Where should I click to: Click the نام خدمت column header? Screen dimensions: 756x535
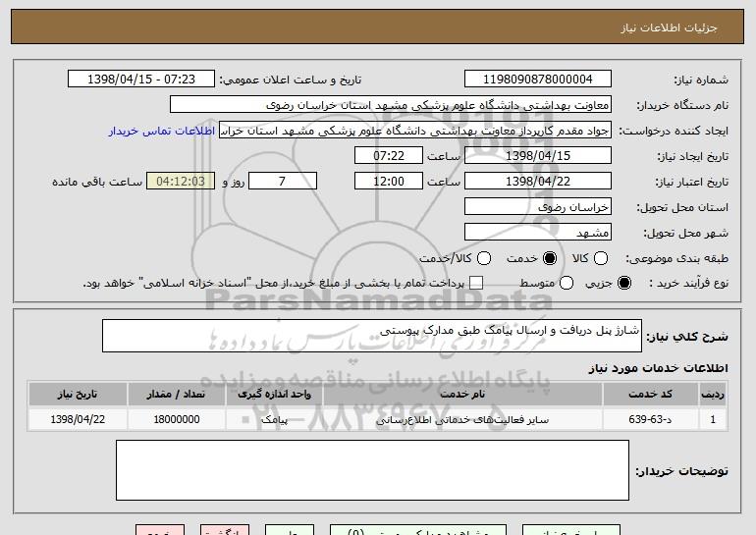click(462, 395)
